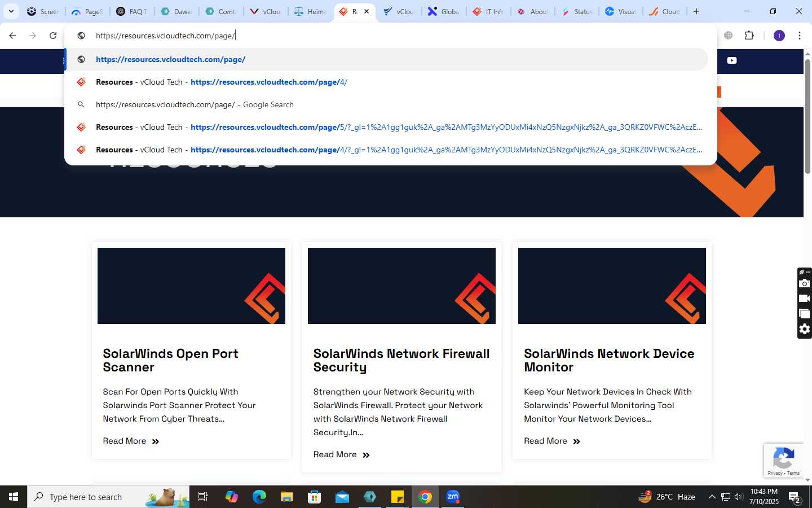
Task: Open the notifications center icon
Action: 795,497
